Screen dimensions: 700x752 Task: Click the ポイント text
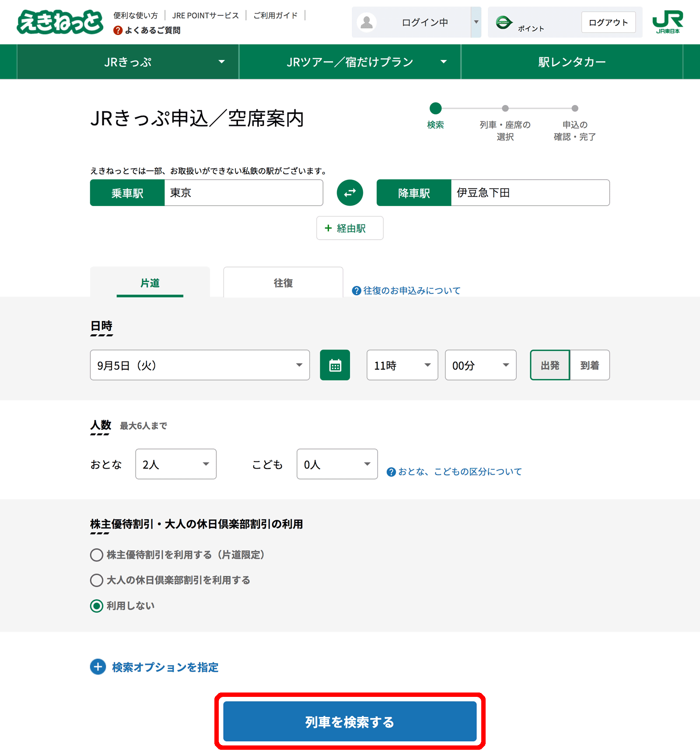coord(531,28)
